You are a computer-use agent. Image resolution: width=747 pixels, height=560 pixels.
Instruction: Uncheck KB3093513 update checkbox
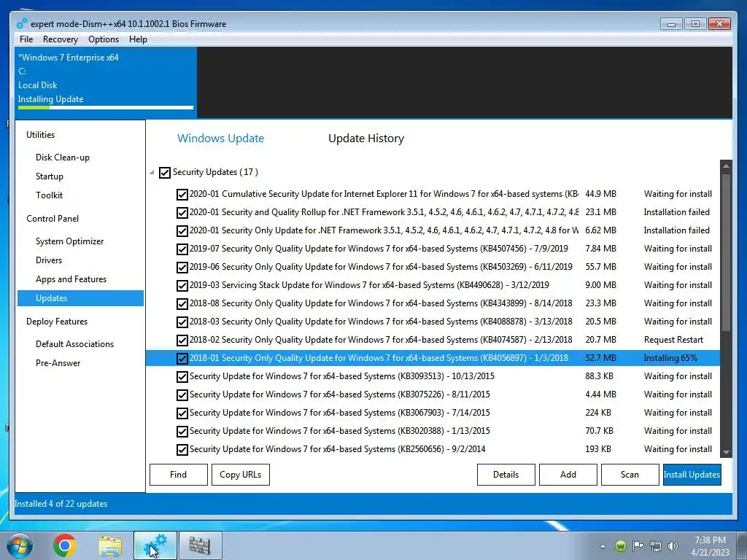182,377
